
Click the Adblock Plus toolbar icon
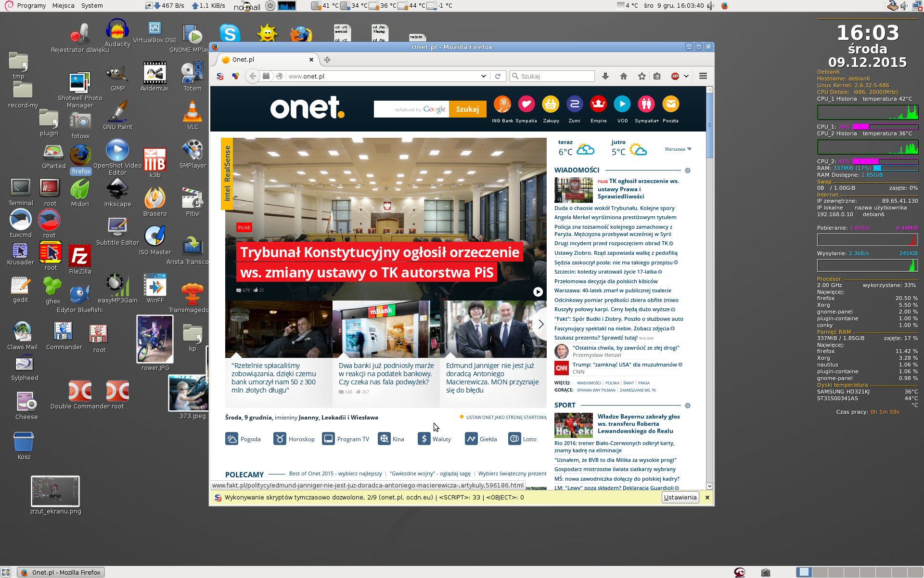[675, 76]
